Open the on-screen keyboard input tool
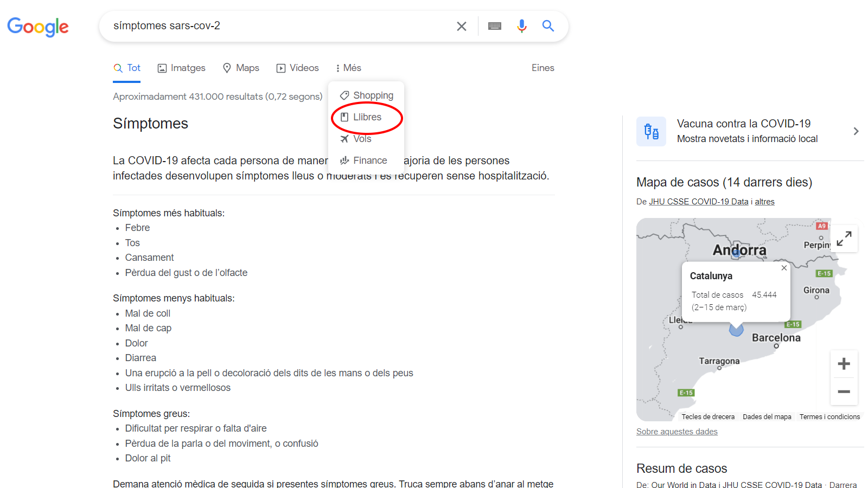The width and height of the screenshot is (868, 488). click(x=494, y=26)
